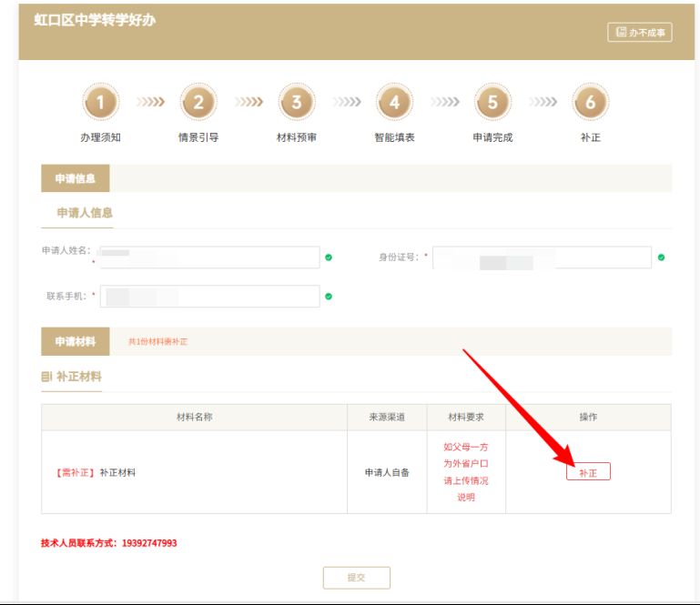Click the red 补正 button in table
This screenshot has width=700, height=605.
(588, 472)
